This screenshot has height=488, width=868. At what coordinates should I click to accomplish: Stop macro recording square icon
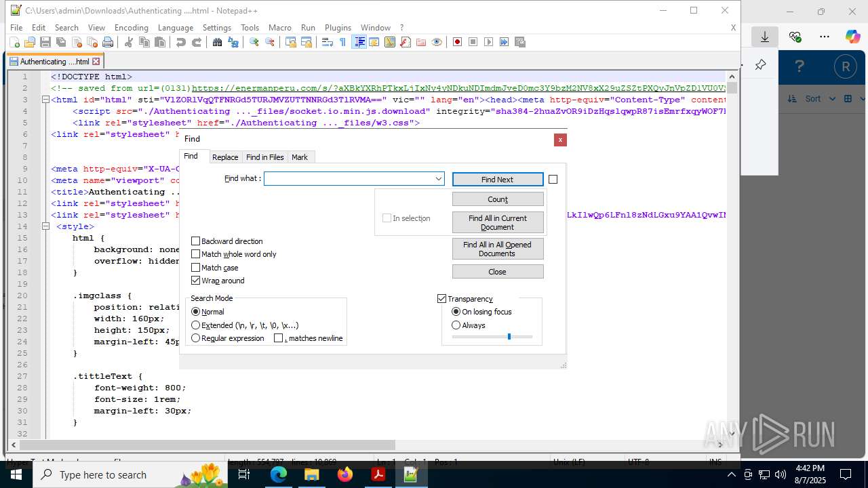(473, 42)
